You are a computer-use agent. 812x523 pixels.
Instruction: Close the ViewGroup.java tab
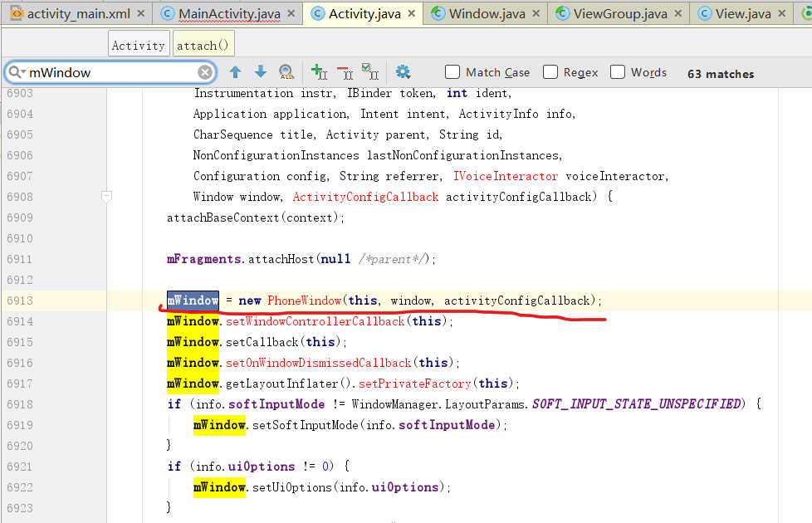point(677,13)
